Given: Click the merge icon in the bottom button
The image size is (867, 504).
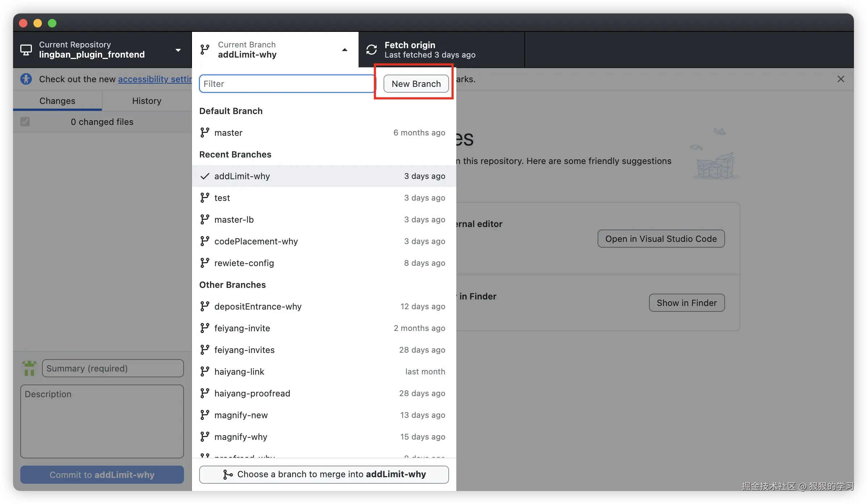Looking at the screenshot, I should tap(228, 474).
